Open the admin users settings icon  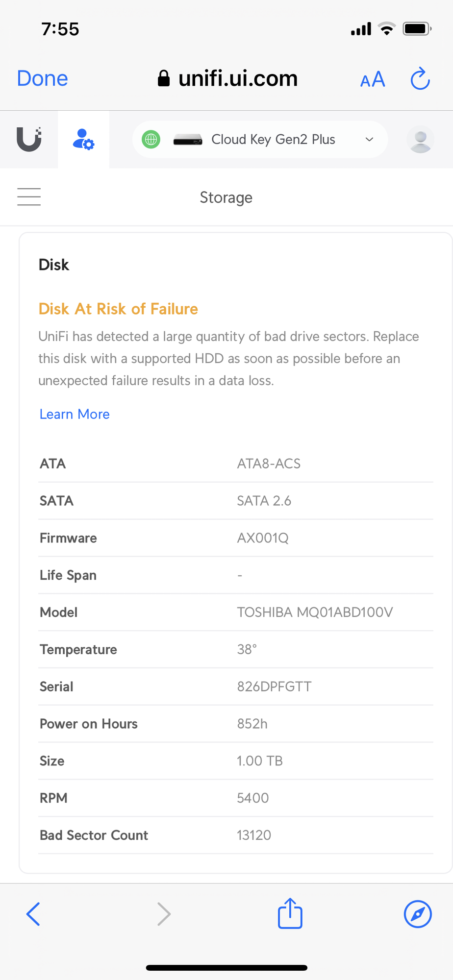[x=83, y=139]
